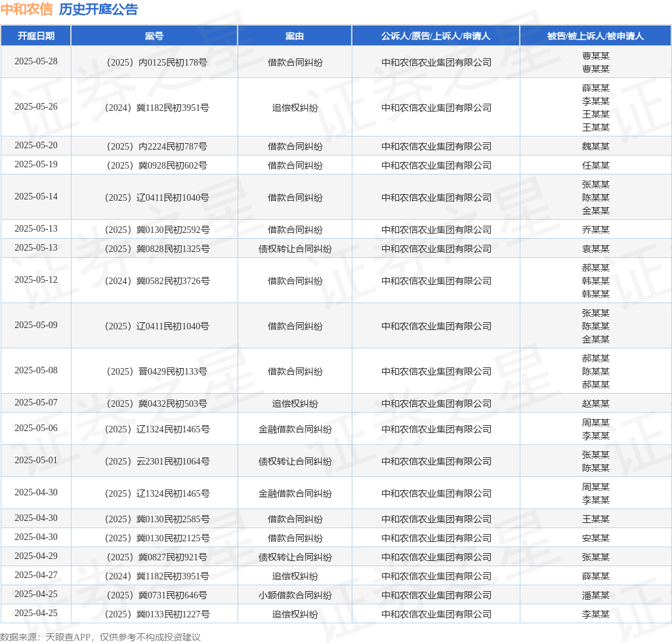Select the 案由 column header

point(295,36)
